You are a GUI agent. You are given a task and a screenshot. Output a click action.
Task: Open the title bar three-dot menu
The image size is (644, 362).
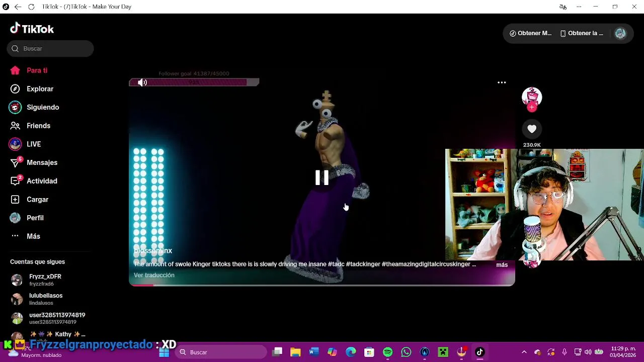[x=579, y=7]
